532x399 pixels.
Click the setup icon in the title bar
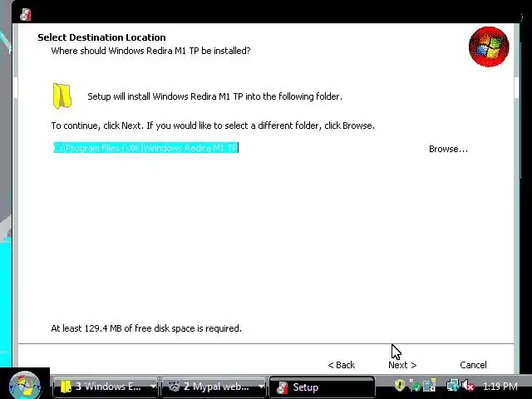click(x=25, y=15)
